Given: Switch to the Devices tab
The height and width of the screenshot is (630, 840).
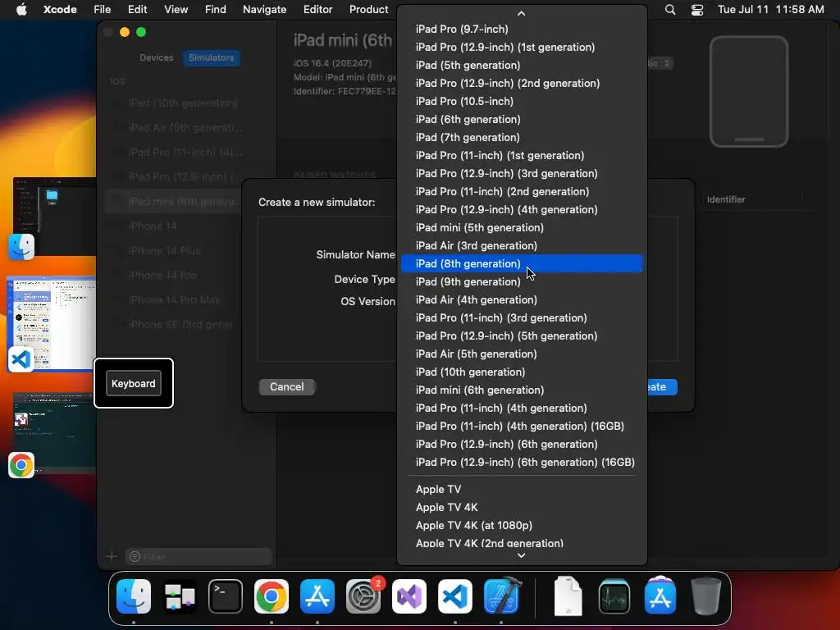Looking at the screenshot, I should [157, 58].
